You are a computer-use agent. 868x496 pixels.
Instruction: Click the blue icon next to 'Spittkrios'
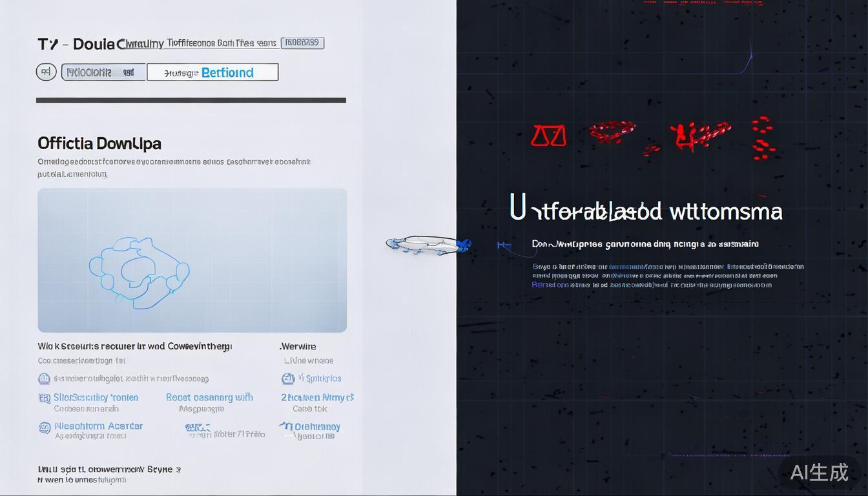pos(288,378)
